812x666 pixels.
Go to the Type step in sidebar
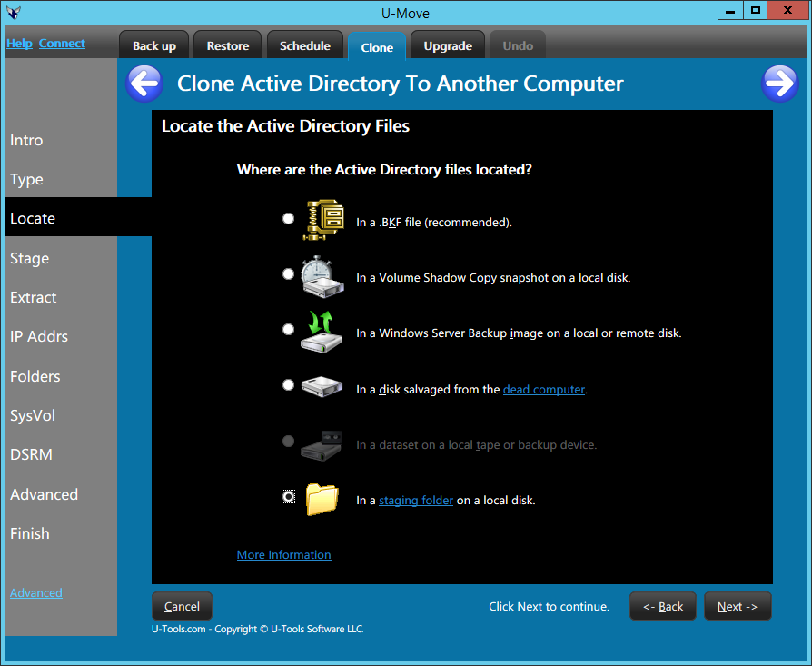26,179
